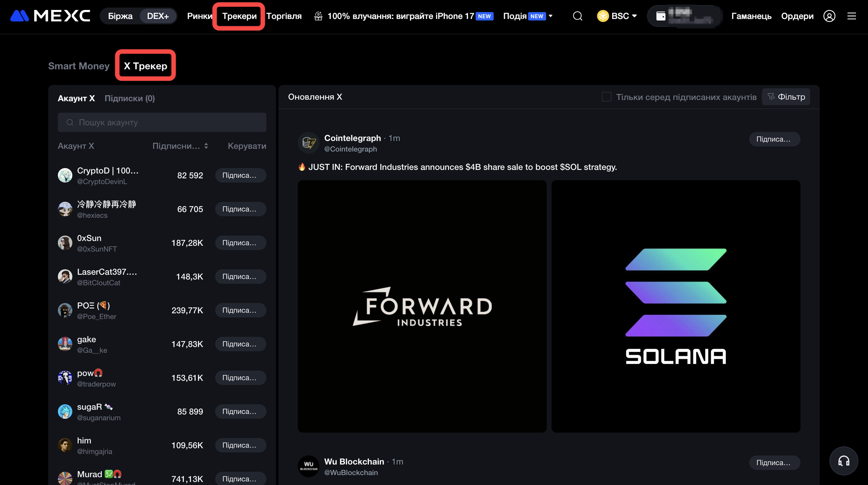
Task: Open Cointelegraph avatar in feed
Action: pos(308,143)
